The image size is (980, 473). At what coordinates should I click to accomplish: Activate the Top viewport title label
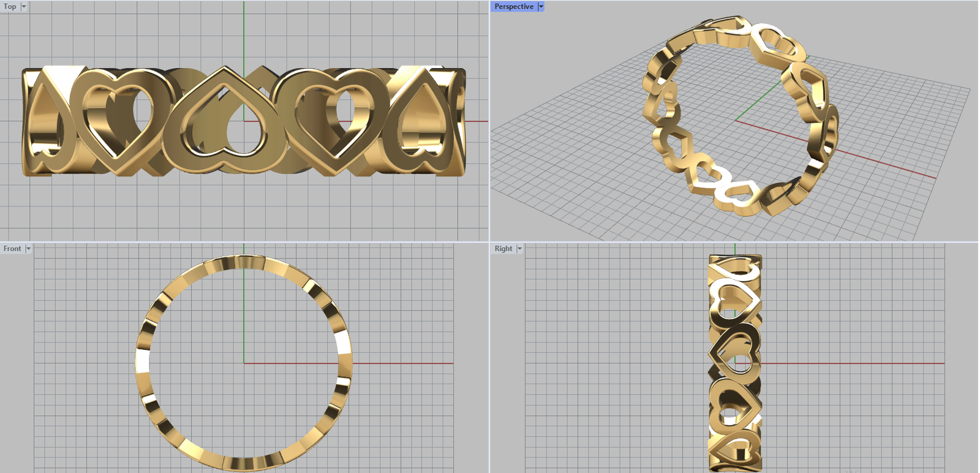[x=10, y=7]
